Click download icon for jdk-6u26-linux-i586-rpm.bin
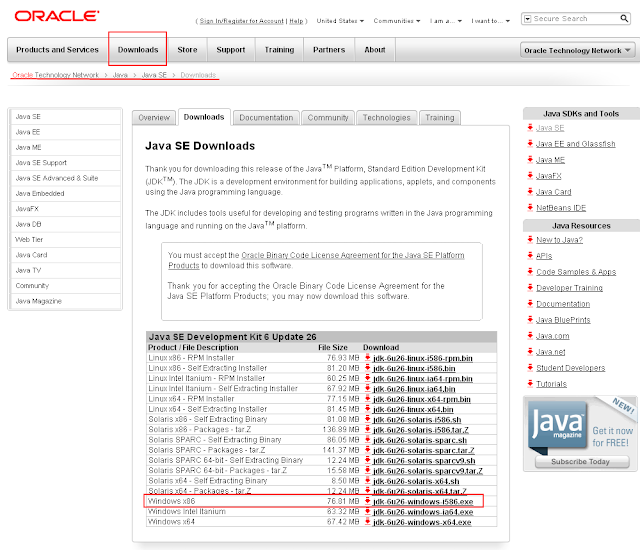 click(367, 358)
